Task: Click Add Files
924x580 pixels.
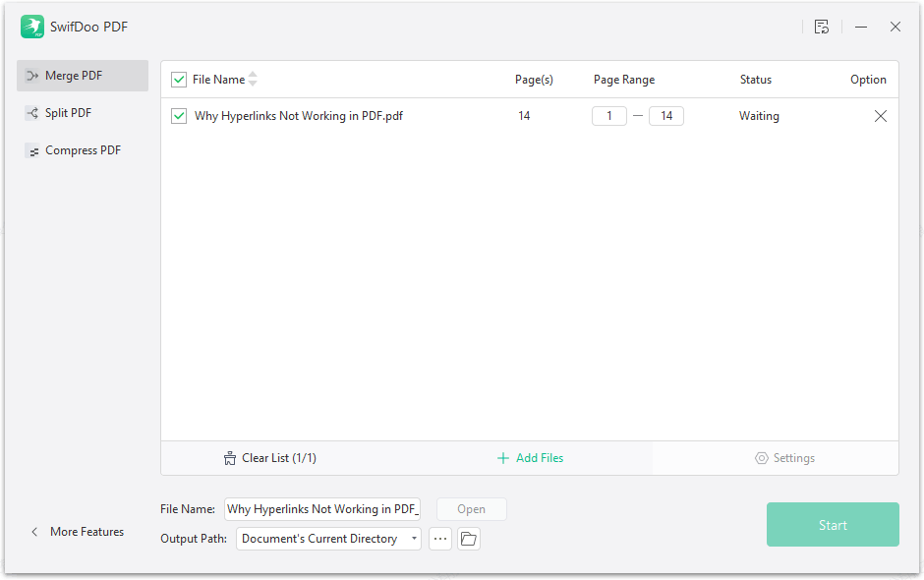Action: (531, 458)
